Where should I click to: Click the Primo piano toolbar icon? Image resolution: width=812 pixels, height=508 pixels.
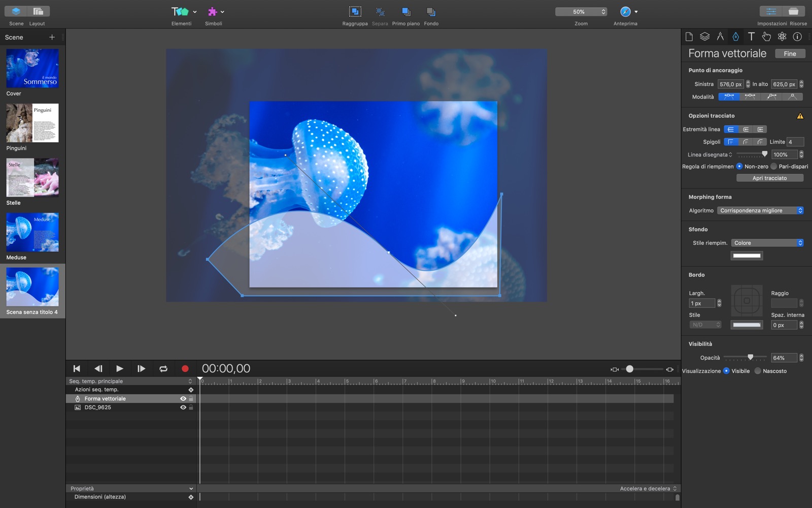click(405, 12)
